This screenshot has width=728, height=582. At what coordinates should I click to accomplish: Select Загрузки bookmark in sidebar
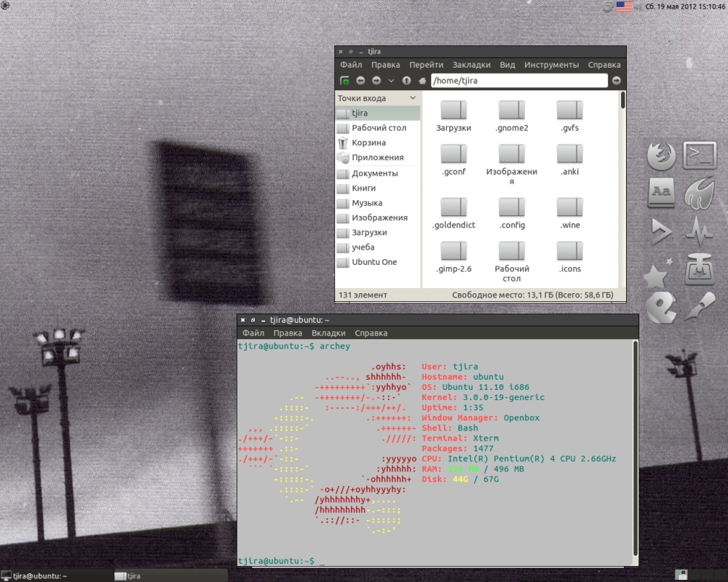[x=377, y=233]
